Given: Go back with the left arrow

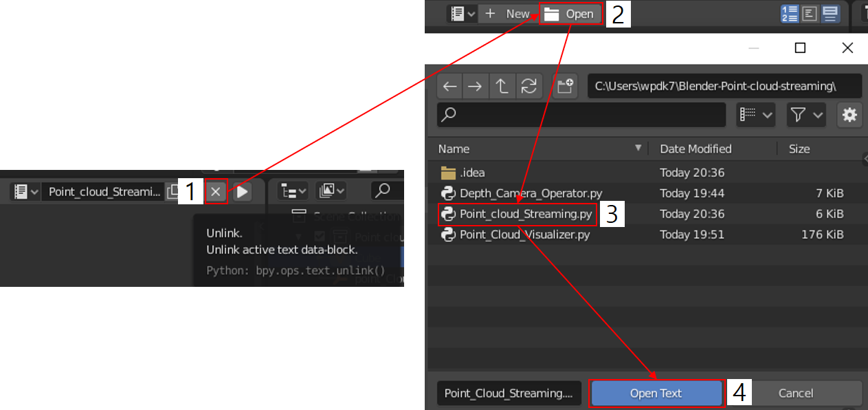Looking at the screenshot, I should pyautogui.click(x=449, y=87).
